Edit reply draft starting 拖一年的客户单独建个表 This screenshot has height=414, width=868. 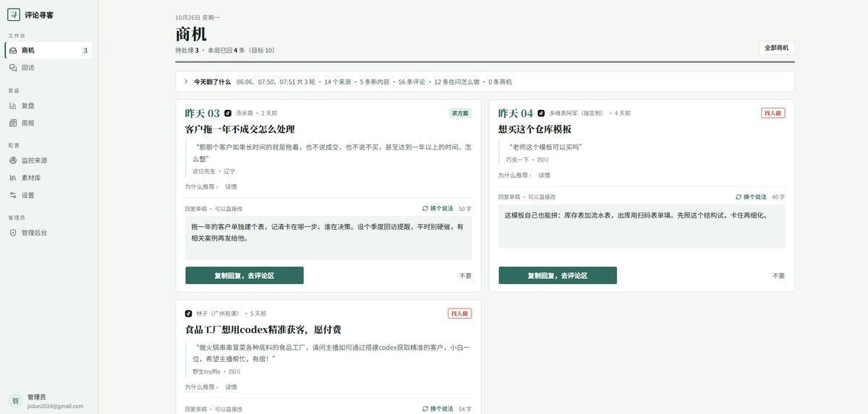pos(328,238)
